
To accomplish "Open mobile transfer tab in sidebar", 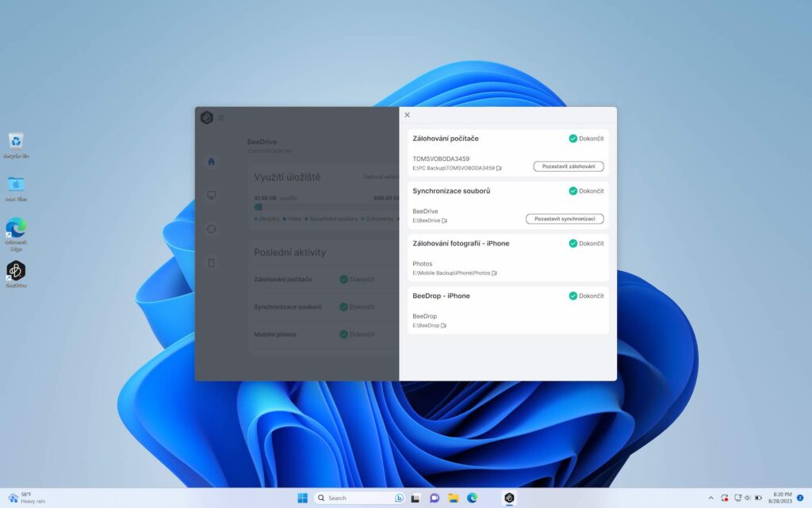I will click(211, 263).
